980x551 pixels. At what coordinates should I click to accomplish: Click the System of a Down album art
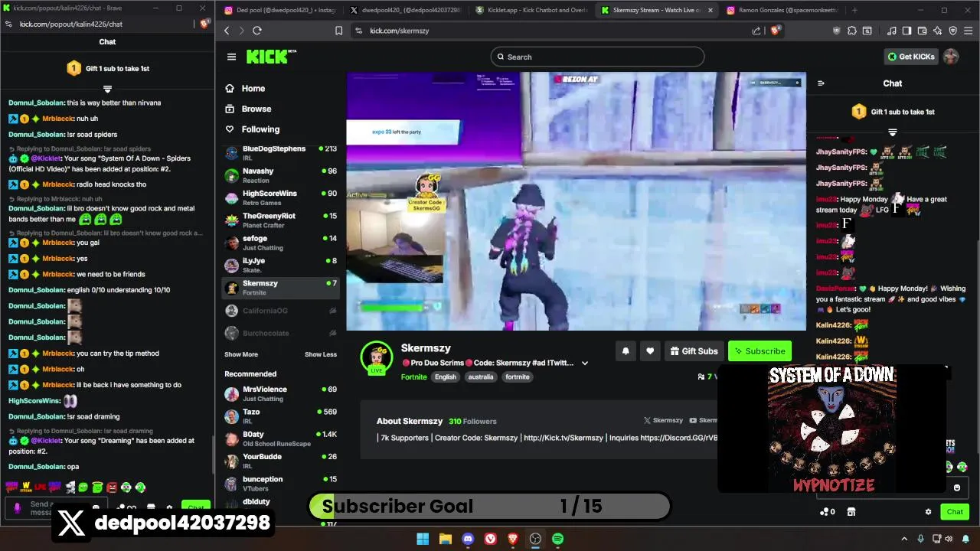tap(832, 430)
